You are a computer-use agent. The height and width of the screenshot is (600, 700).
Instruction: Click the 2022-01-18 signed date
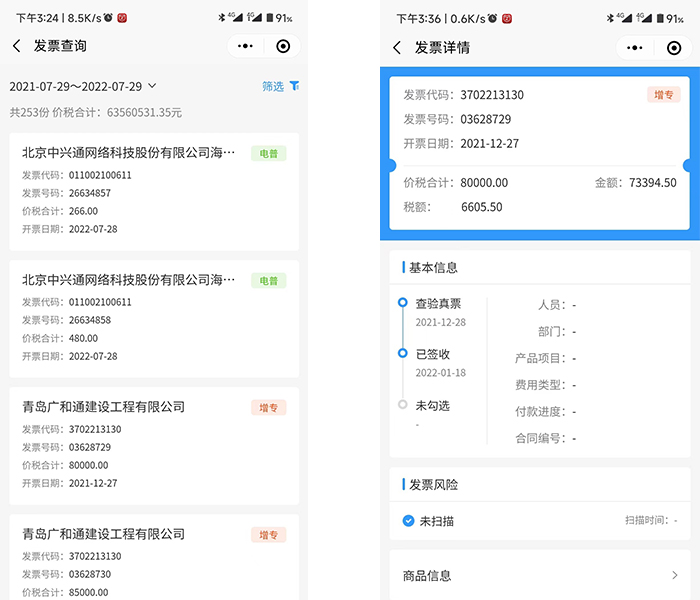(441, 373)
